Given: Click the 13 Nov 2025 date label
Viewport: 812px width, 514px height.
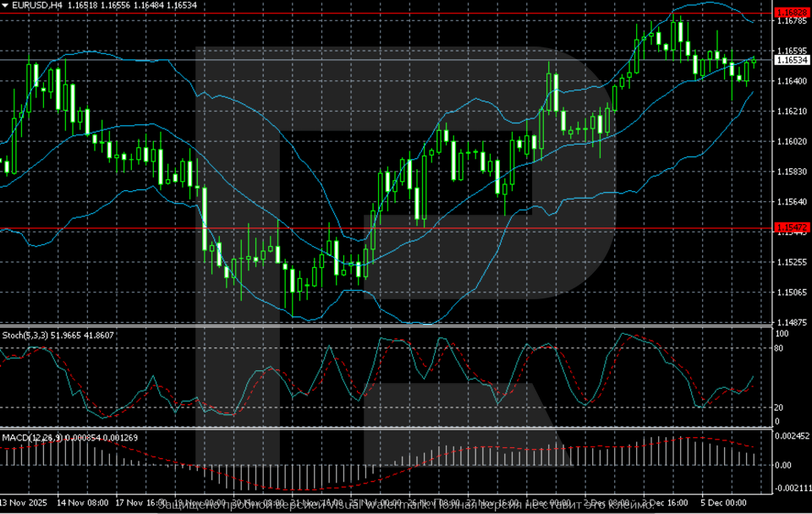Looking at the screenshot, I should click(x=25, y=500).
